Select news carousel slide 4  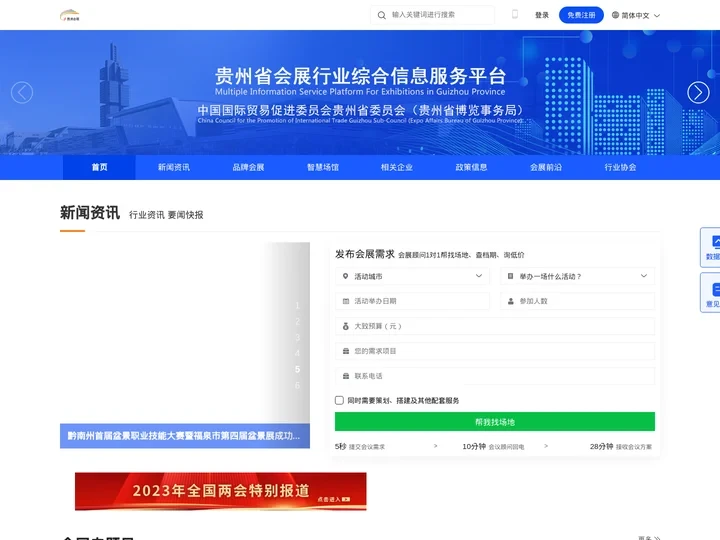pos(298,353)
